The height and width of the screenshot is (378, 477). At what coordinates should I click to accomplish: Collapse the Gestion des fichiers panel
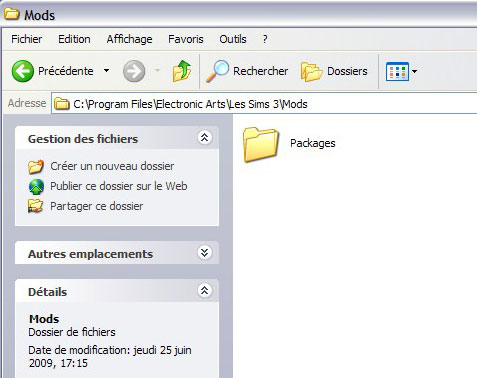[204, 137]
